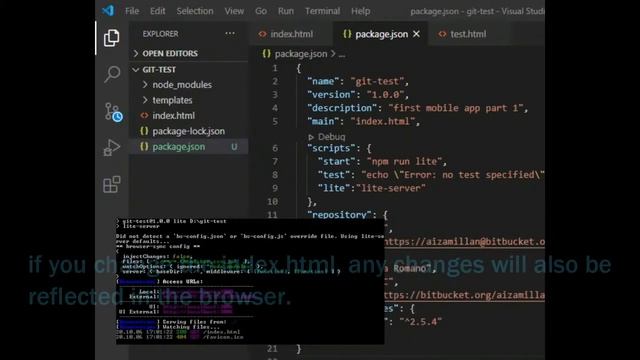
Task: Click inside the terminal overlay window
Action: (x=250, y=281)
